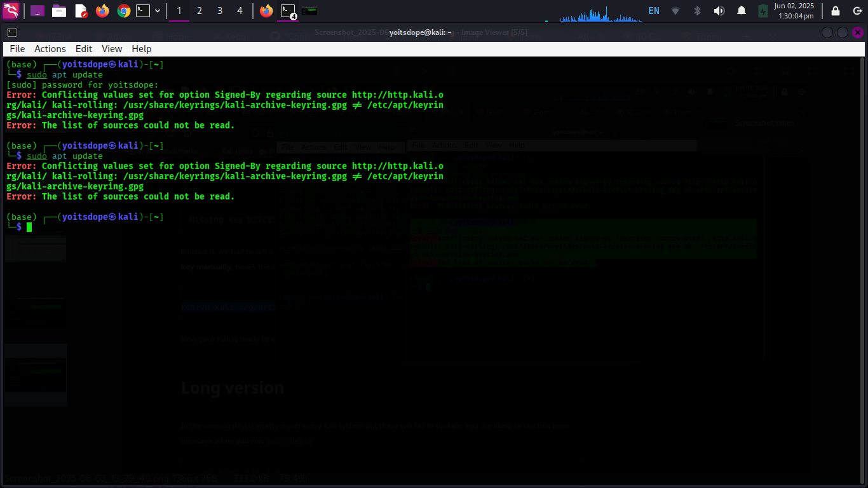Focus the Firefox window in taskbar
The image size is (868, 488).
pyautogui.click(x=266, y=11)
